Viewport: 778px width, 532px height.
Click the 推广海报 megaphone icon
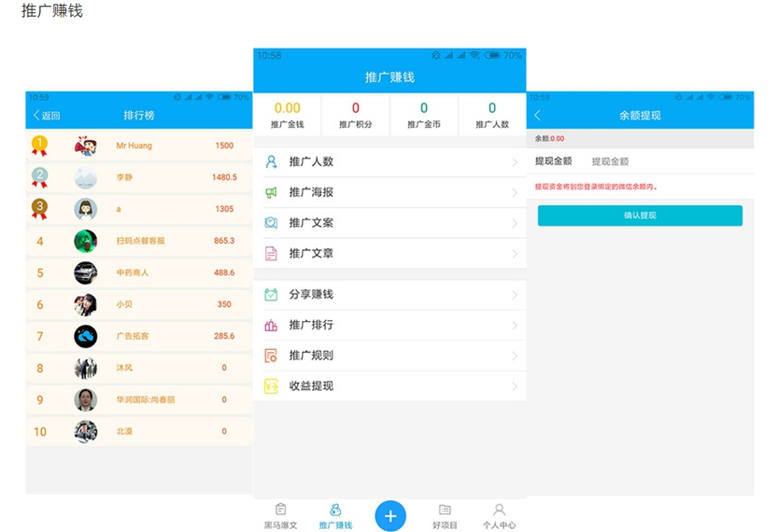[271, 192]
